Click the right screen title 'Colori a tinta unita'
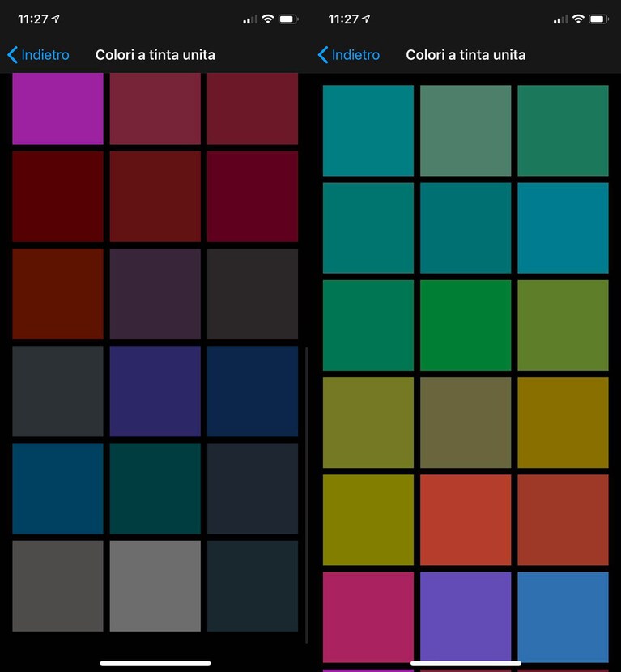The width and height of the screenshot is (621, 672). pos(466,55)
